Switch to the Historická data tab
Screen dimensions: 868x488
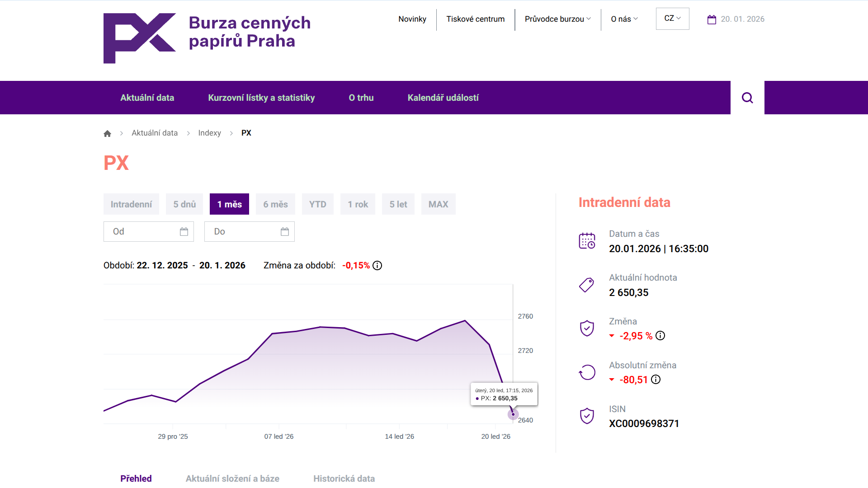point(344,479)
